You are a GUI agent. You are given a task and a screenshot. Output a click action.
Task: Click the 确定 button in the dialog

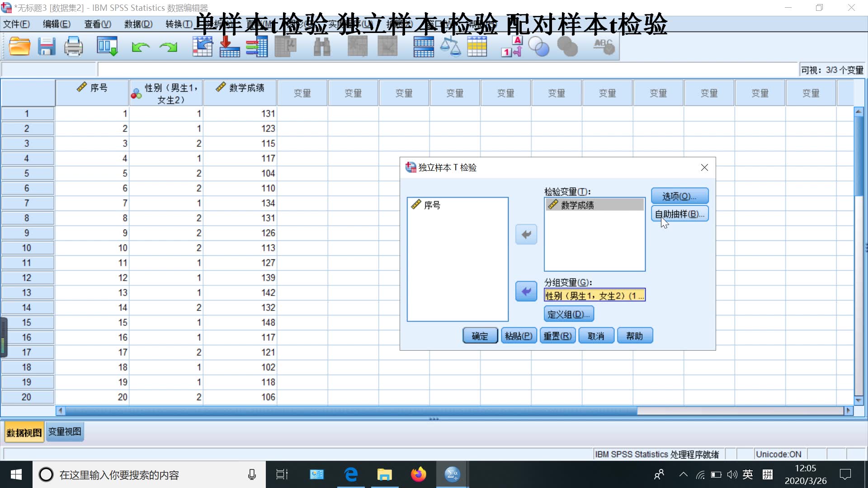click(x=480, y=336)
